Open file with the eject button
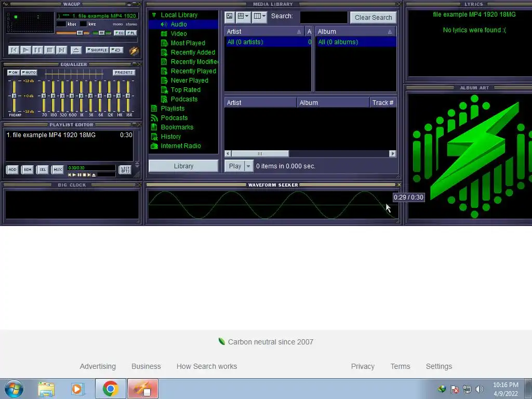This screenshot has height=399, width=532. 76,50
